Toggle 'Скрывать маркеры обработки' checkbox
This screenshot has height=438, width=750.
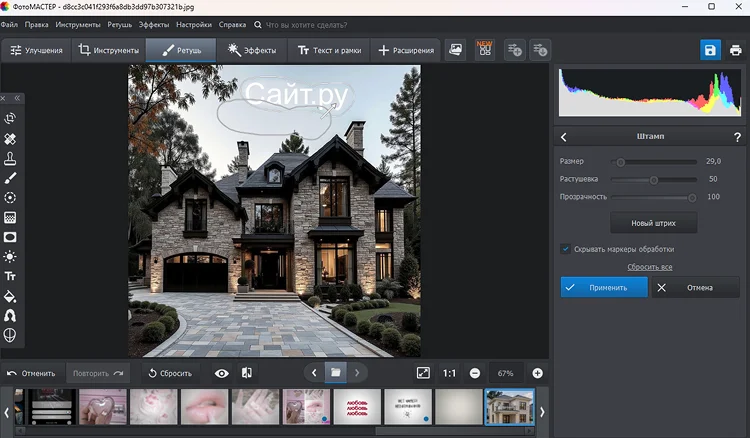tap(565, 249)
